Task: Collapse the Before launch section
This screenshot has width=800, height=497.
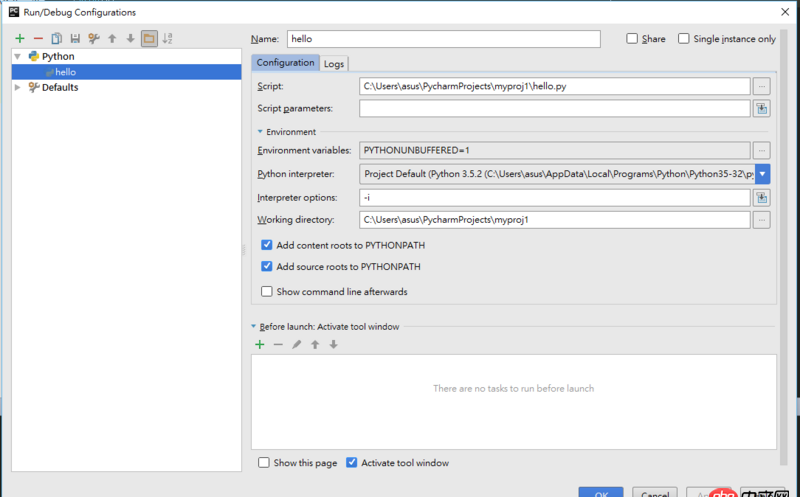Action: (254, 327)
